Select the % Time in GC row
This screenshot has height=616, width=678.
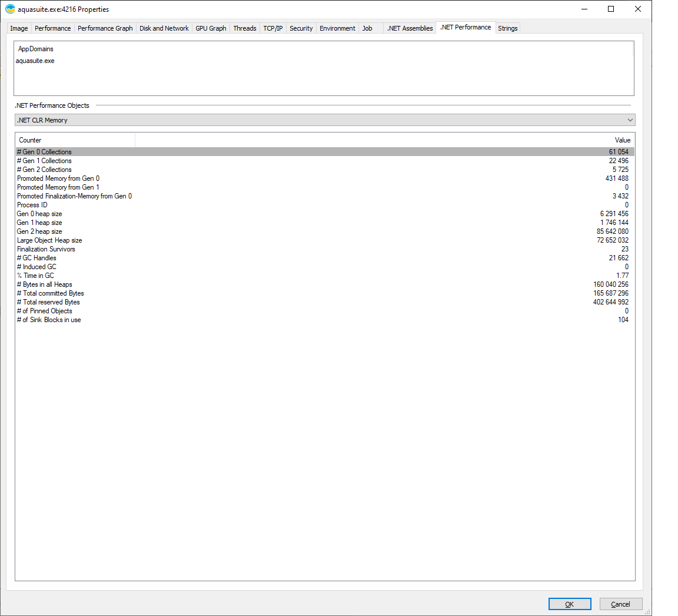(x=325, y=276)
